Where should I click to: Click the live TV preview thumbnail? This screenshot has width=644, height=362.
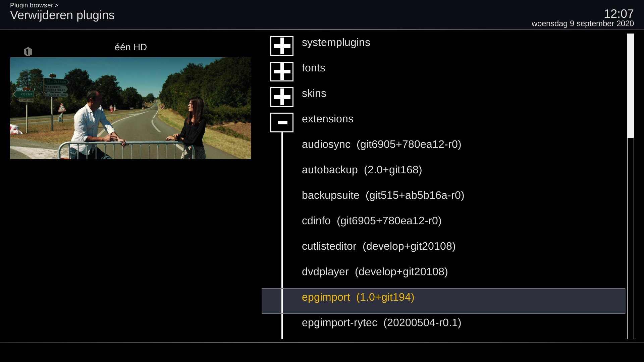(x=130, y=108)
